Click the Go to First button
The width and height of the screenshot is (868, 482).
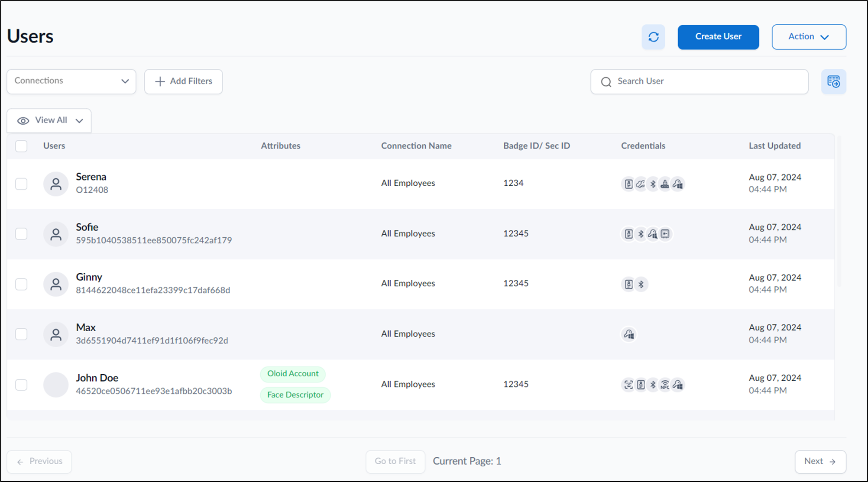point(395,462)
